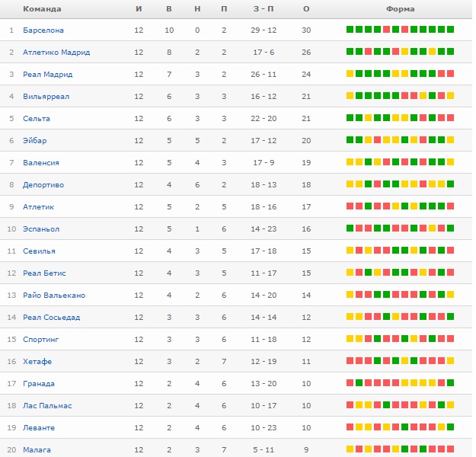The width and height of the screenshot is (476, 457).
Task: Click the Валенсия team link
Action: point(41,163)
